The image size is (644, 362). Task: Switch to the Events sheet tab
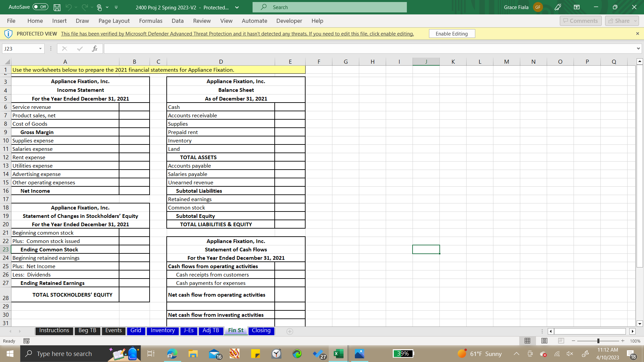(x=113, y=330)
